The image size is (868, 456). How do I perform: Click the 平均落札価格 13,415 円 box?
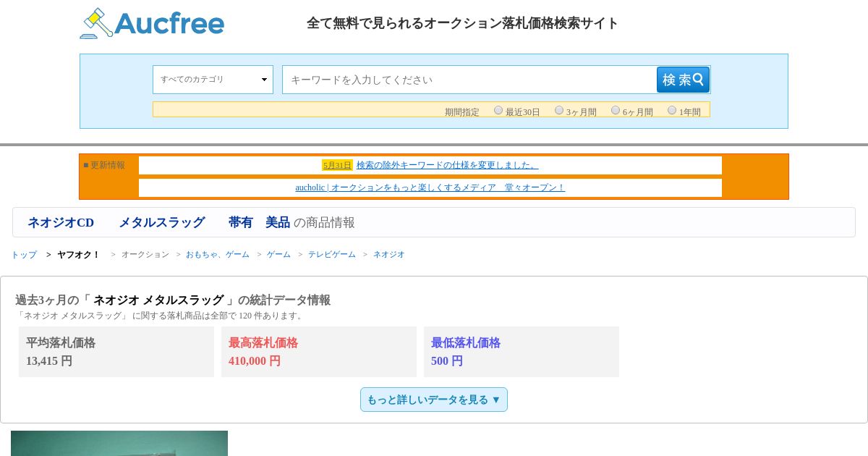coord(116,352)
